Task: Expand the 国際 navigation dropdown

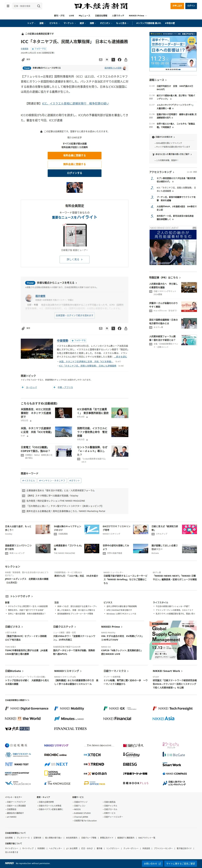Action: tap(93, 23)
